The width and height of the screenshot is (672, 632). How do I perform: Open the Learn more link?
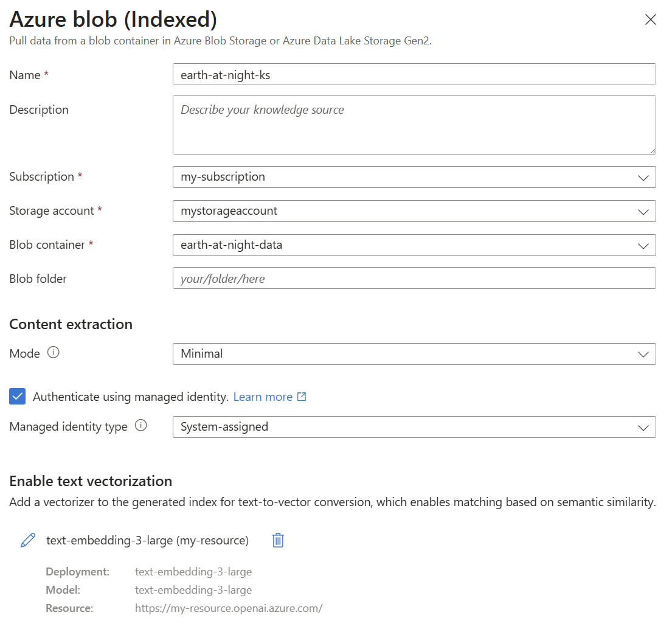(x=263, y=397)
